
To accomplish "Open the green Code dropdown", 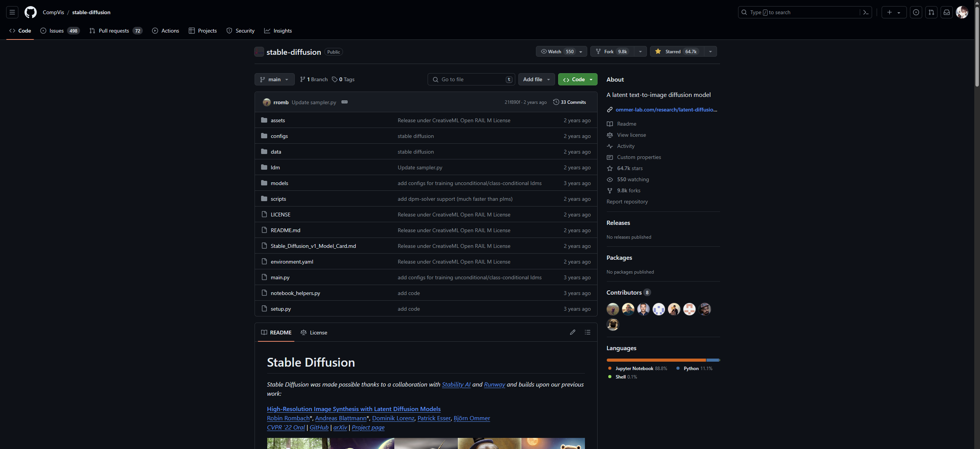I will pyautogui.click(x=577, y=79).
